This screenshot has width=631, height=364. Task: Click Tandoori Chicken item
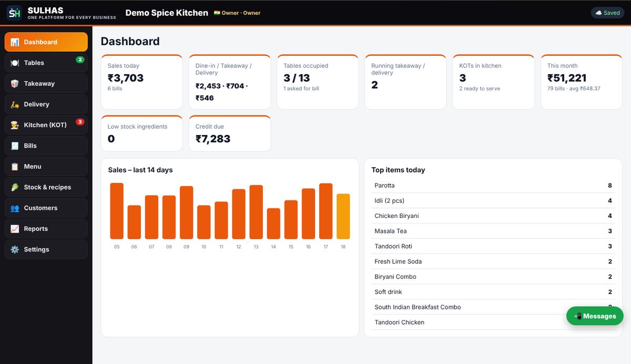coord(400,323)
